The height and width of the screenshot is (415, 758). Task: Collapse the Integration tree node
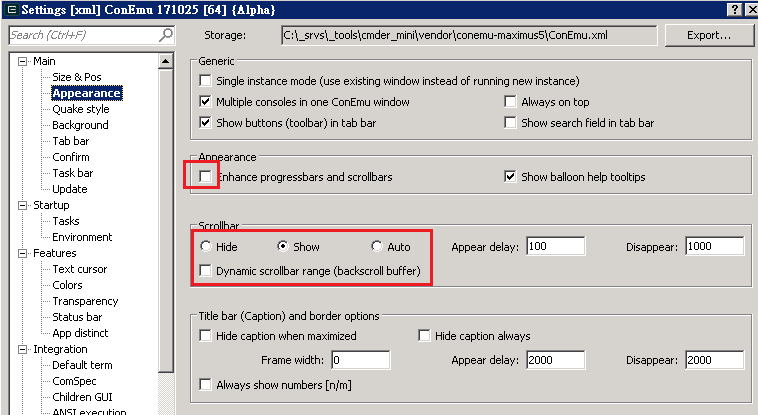[x=22, y=349]
